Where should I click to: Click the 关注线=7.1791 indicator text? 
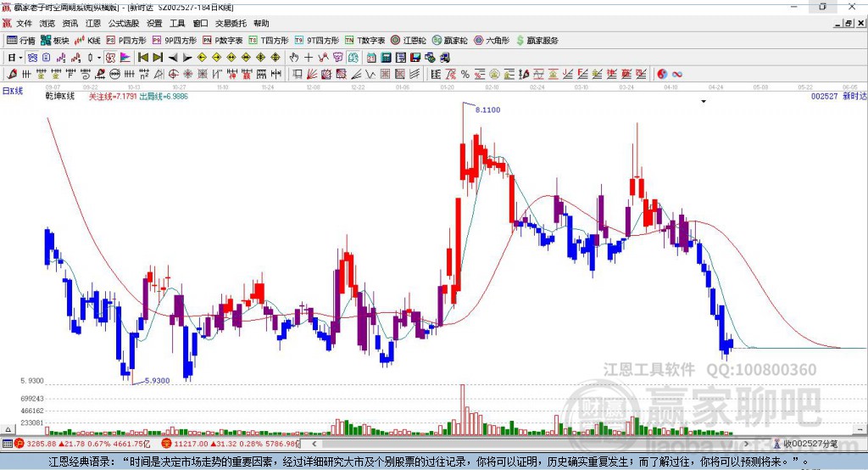[113, 97]
